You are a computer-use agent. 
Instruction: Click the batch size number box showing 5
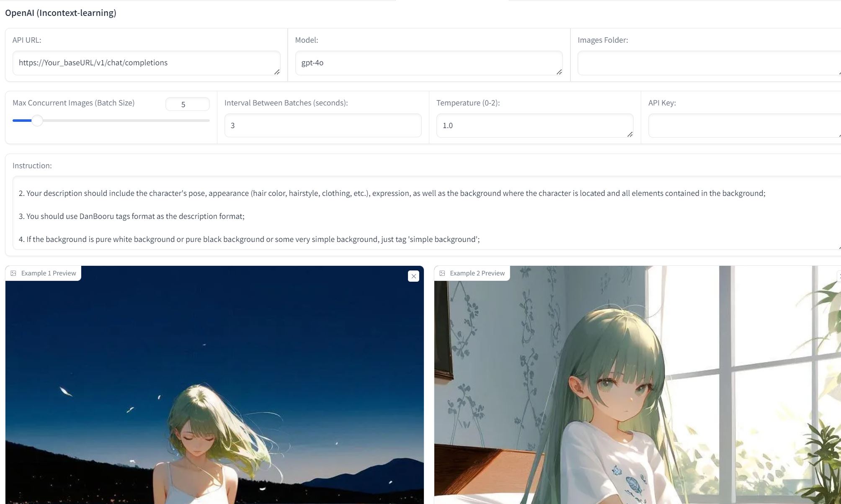tap(187, 104)
